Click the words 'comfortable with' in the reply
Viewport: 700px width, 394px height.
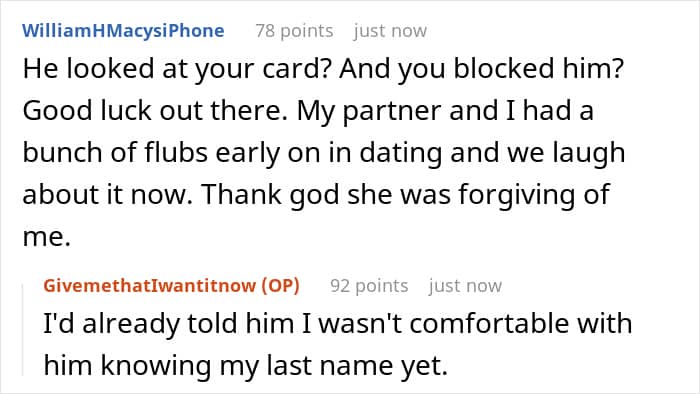(x=521, y=323)
